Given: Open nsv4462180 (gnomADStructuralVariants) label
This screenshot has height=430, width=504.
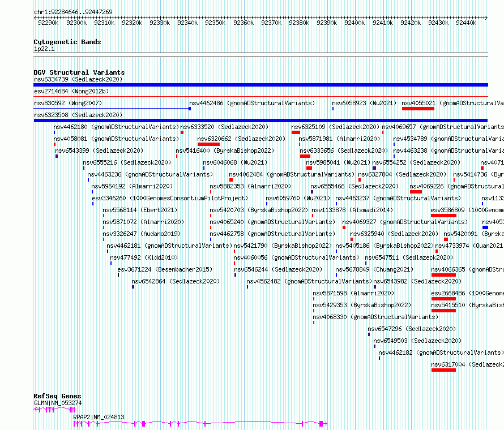Looking at the screenshot, I should (116, 127).
